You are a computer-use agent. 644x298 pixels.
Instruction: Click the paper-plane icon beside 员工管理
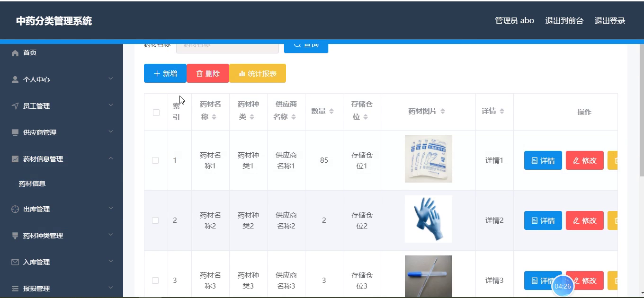tap(15, 106)
